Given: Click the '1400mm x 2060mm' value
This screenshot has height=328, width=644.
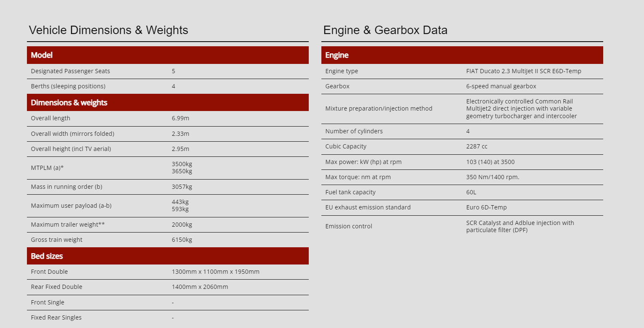Looking at the screenshot, I should tap(200, 287).
